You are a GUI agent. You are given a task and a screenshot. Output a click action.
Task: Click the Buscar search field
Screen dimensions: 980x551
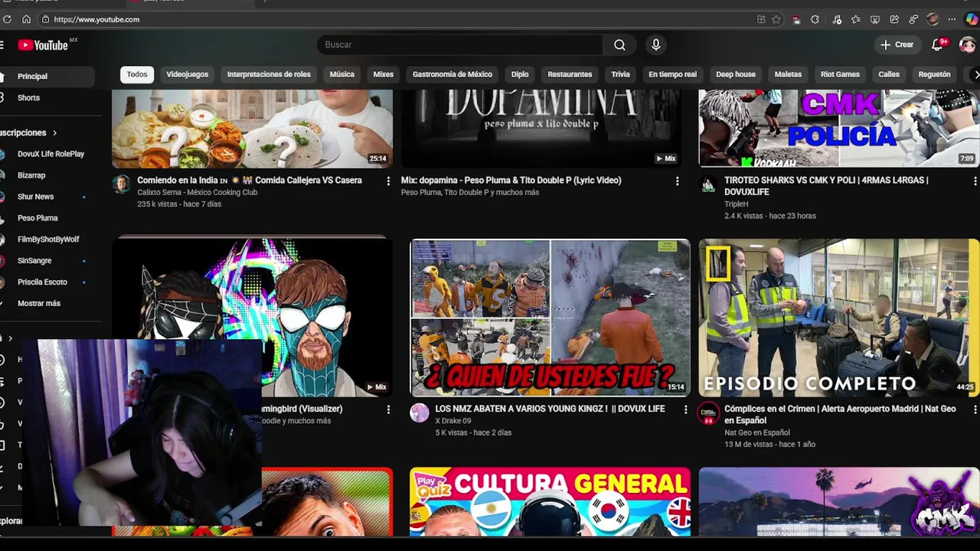point(459,45)
